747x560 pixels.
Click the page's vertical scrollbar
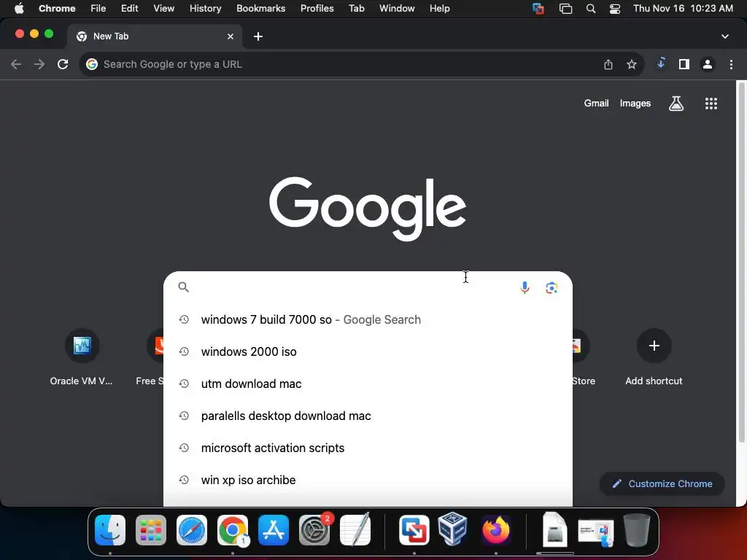click(741, 262)
